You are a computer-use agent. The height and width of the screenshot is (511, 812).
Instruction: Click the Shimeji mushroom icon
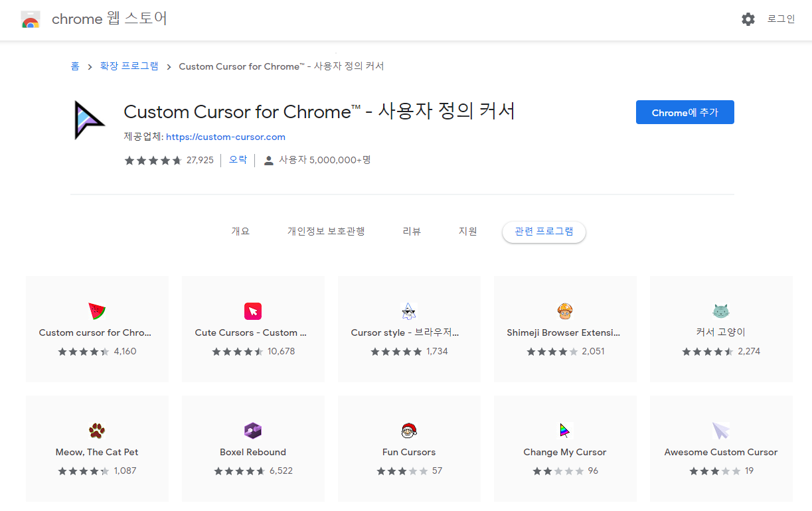tap(565, 311)
